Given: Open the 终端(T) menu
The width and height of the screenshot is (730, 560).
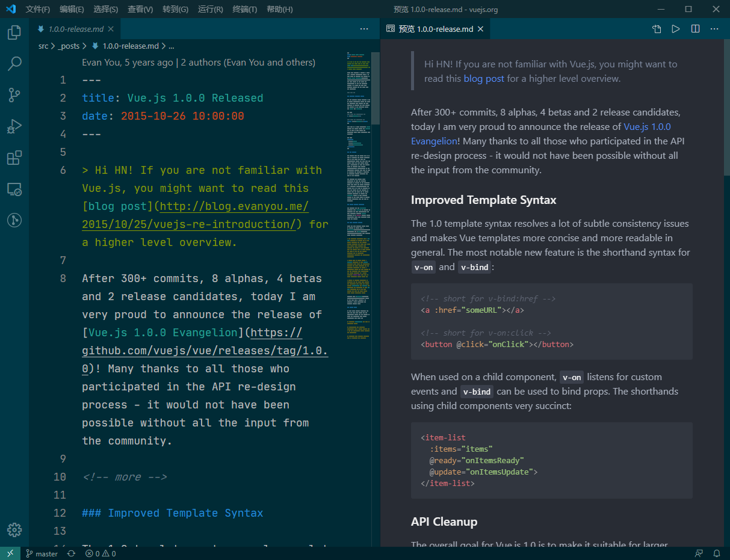Looking at the screenshot, I should (x=244, y=9).
